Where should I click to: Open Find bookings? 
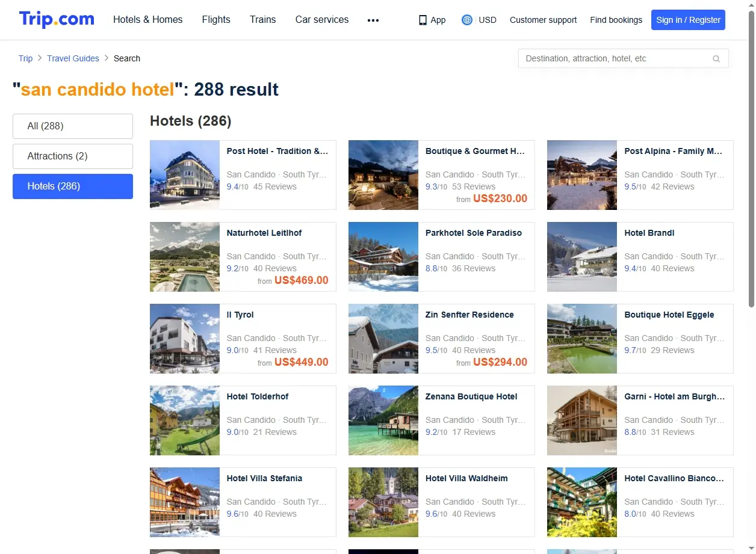616,20
